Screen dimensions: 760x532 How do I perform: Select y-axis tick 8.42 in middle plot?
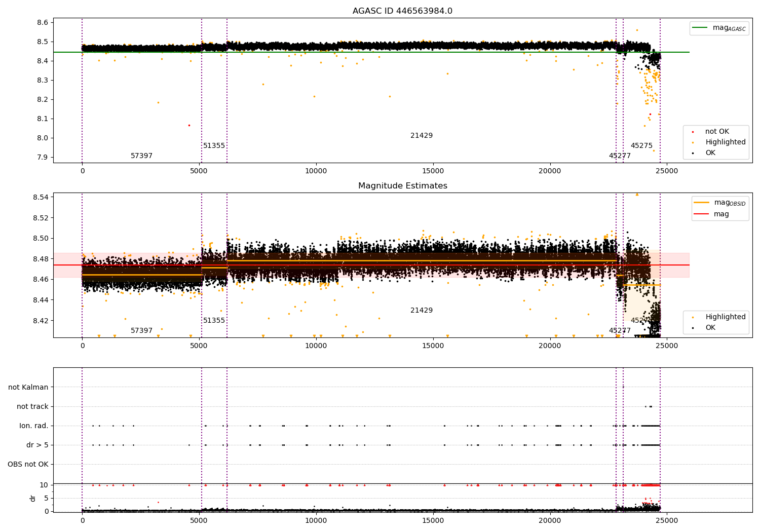[x=41, y=321]
